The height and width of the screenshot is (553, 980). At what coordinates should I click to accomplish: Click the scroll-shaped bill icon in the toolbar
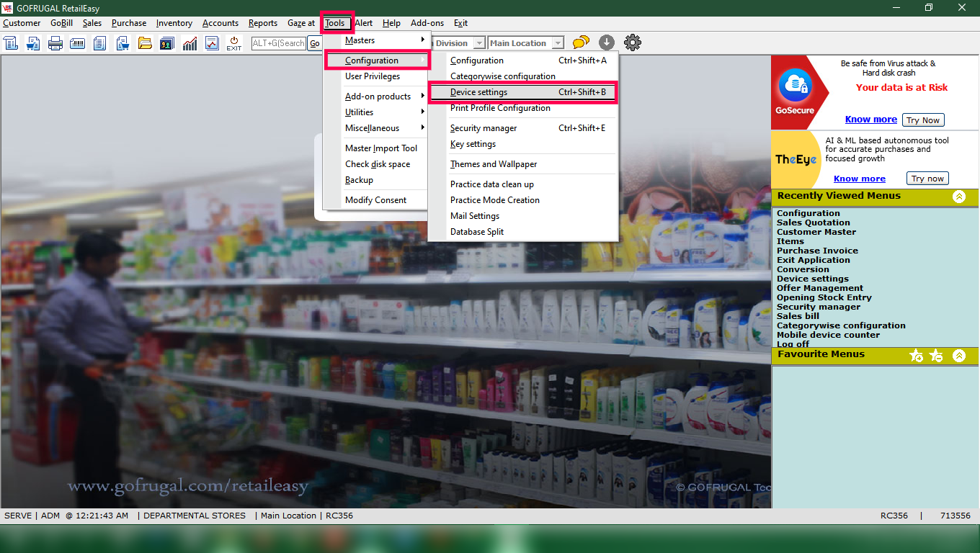(x=11, y=43)
